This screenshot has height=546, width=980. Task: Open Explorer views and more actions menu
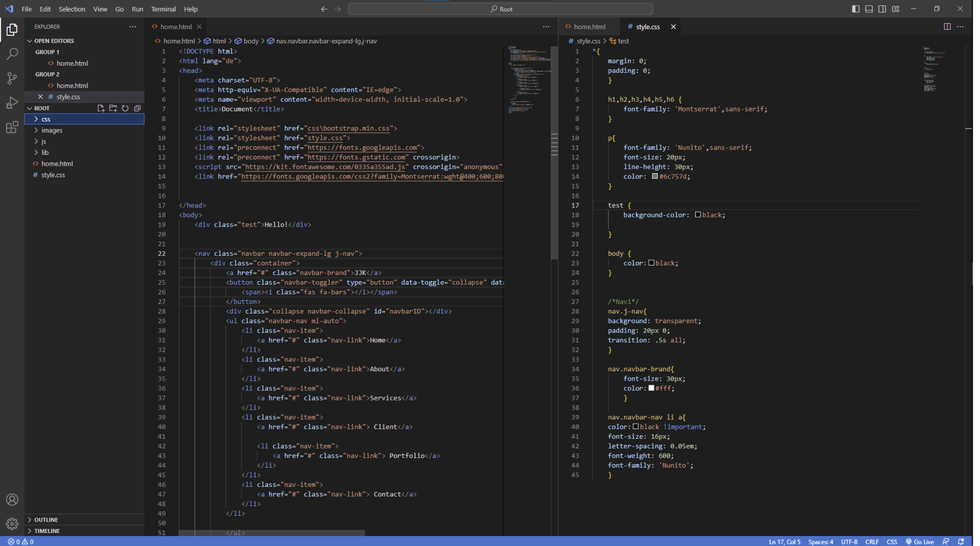tap(132, 27)
